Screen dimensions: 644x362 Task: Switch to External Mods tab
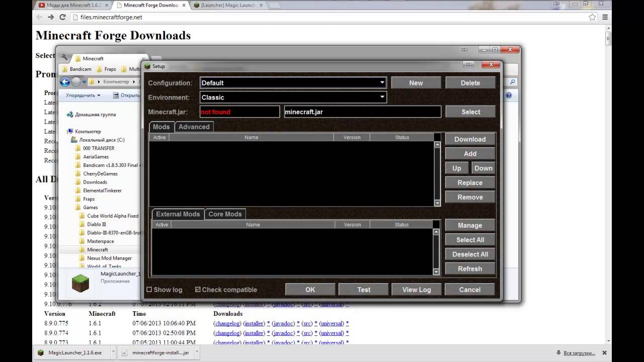pos(178,214)
